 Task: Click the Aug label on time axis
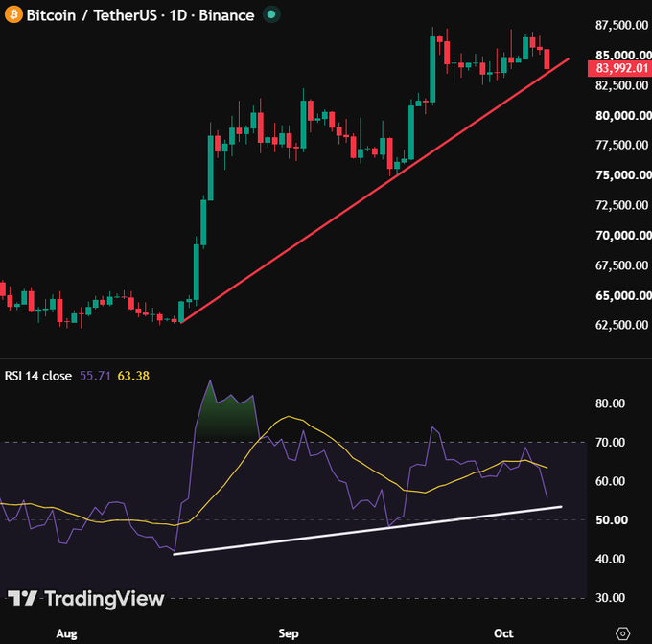click(66, 633)
